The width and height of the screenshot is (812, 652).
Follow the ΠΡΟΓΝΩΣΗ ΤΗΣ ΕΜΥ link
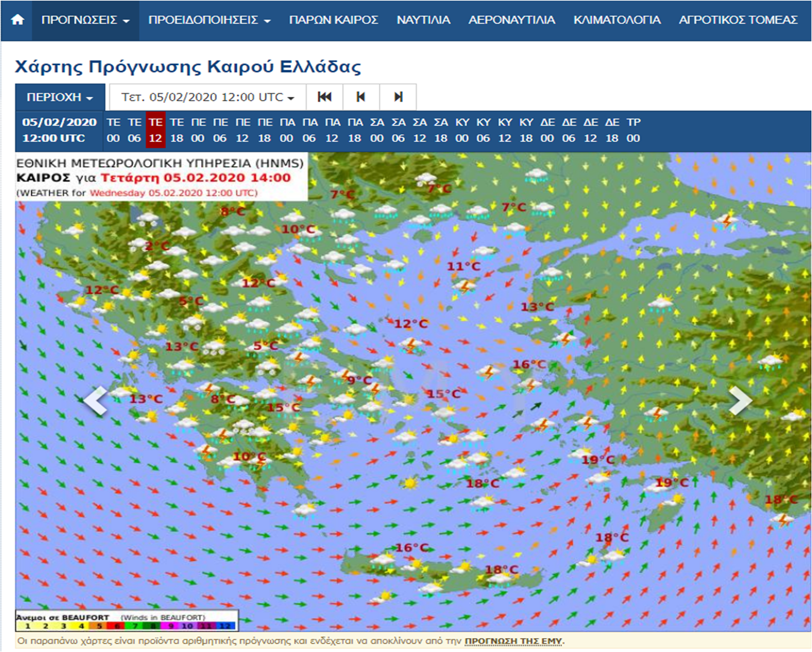pos(513,641)
